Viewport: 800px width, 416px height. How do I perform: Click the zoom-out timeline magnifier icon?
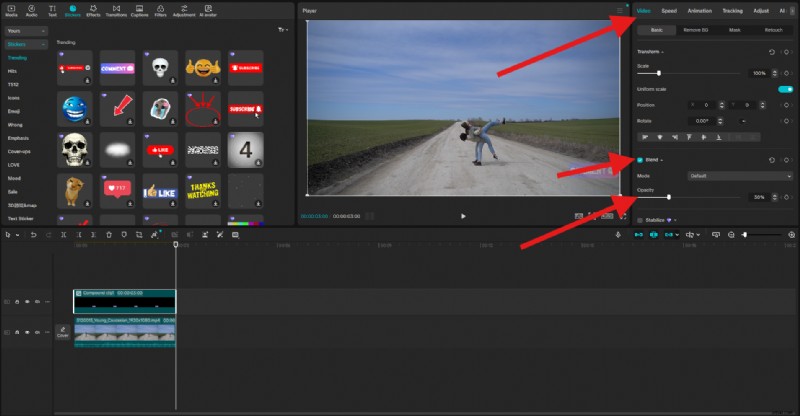coord(731,235)
